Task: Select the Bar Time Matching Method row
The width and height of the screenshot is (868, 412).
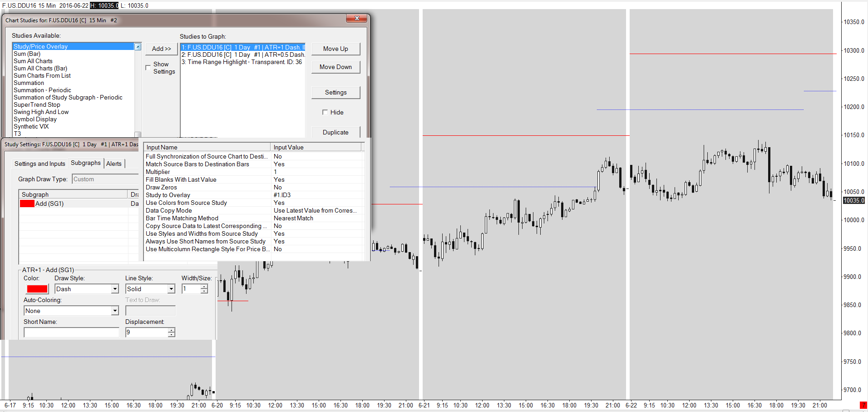Action: (254, 218)
